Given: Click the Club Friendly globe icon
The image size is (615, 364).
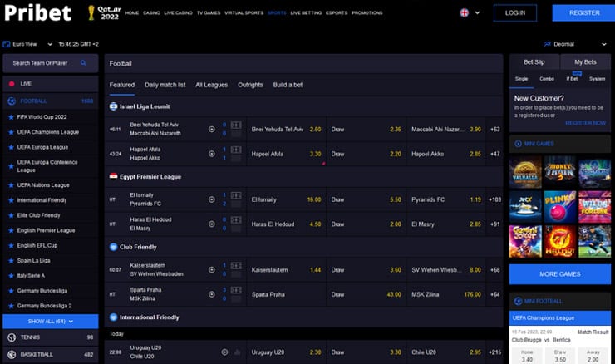Looking at the screenshot, I should point(113,247).
